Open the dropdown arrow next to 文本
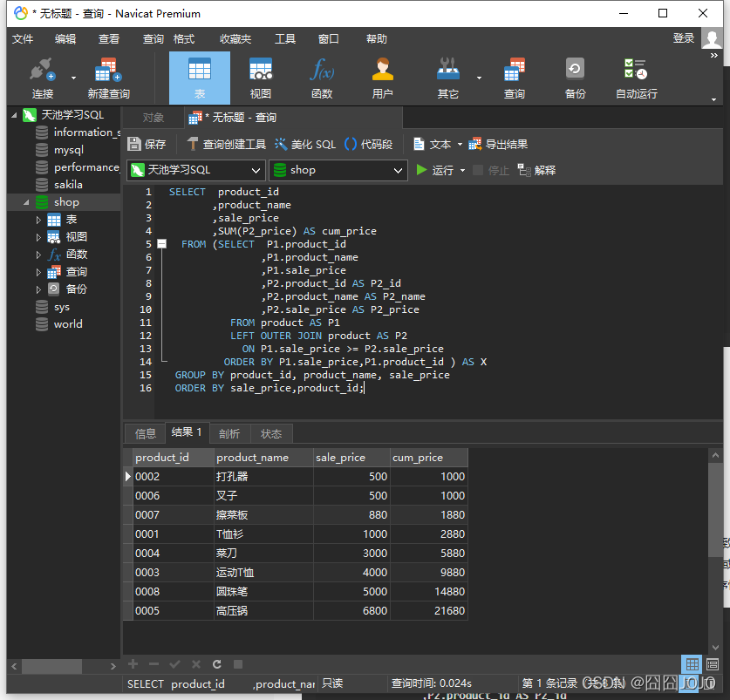730x700 pixels. 460,145
